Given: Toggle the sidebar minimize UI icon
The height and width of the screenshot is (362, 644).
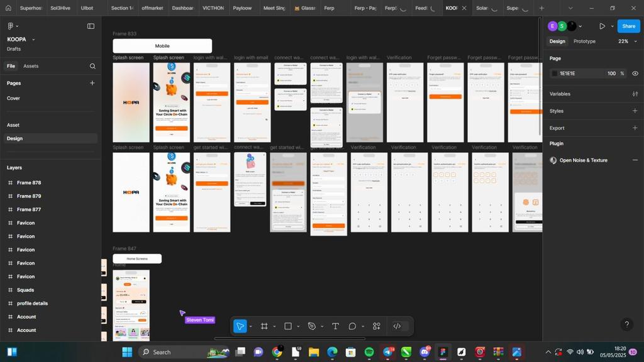Looking at the screenshot, I should point(91,26).
